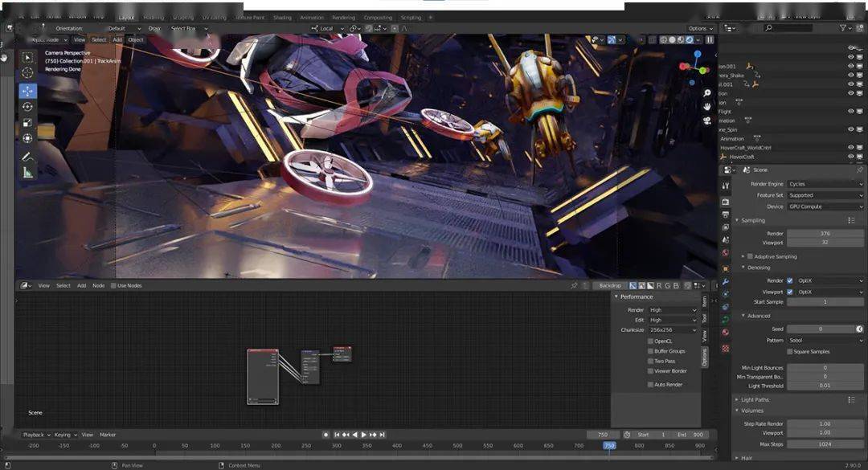Switch to the Compositing workspace tab
Viewport: 868px width, 470px height.
(378, 17)
